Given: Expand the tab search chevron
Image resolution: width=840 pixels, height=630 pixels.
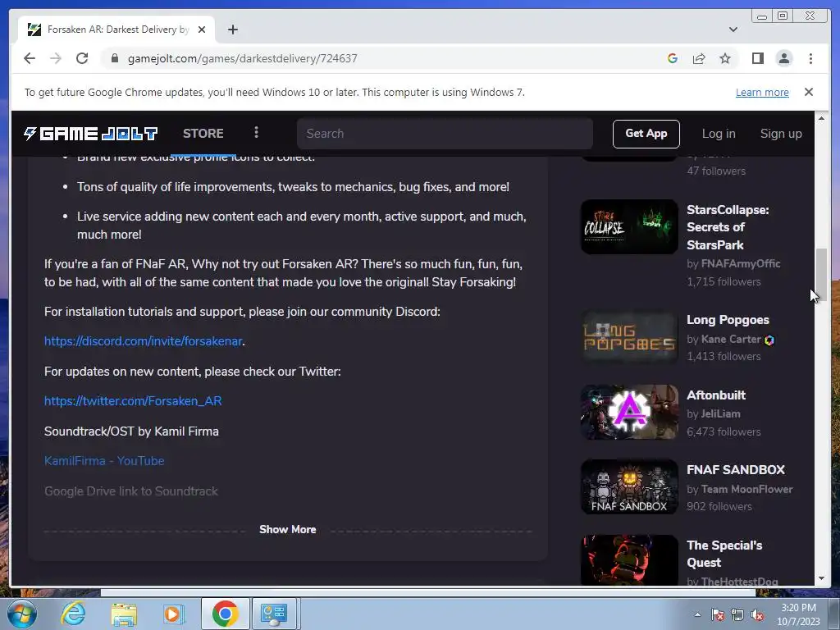Looking at the screenshot, I should pyautogui.click(x=733, y=30).
